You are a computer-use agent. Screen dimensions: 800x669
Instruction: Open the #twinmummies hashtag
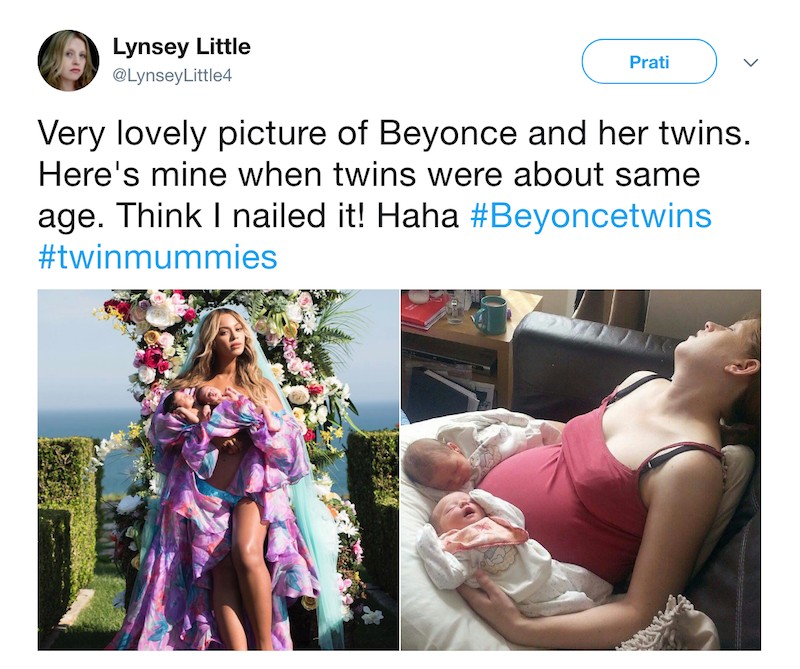click(157, 257)
